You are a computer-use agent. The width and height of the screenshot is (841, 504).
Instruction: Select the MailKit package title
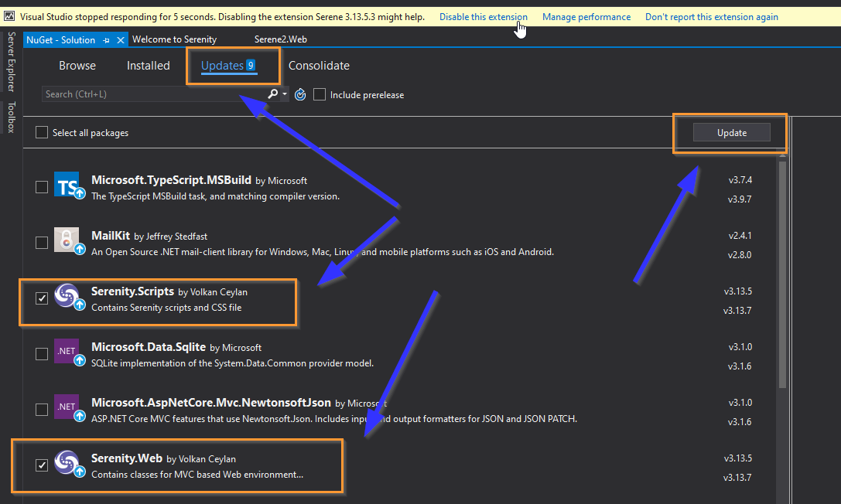pos(111,236)
